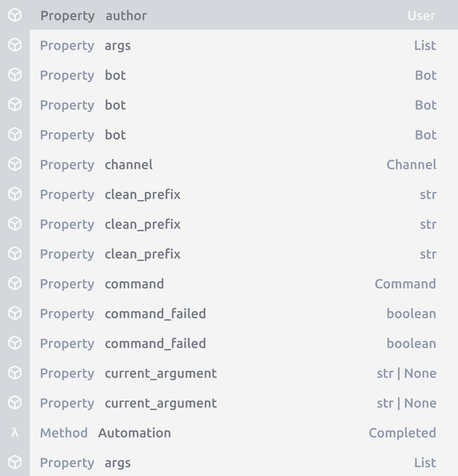Click the cube icon beside author property
This screenshot has width=458, height=476.
click(x=15, y=15)
